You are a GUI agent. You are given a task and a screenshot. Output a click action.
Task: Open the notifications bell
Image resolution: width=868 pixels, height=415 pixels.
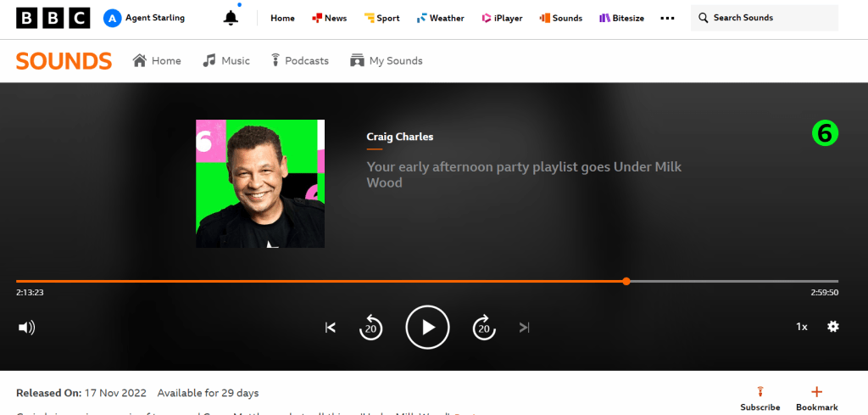pyautogui.click(x=231, y=18)
